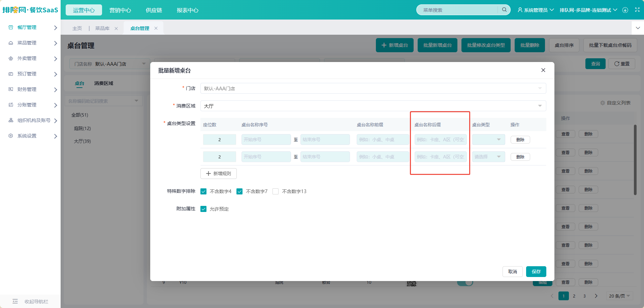This screenshot has width=644, height=308.
Task: Collapse navigation with 收起导航栏 icon
Action: coord(15,301)
